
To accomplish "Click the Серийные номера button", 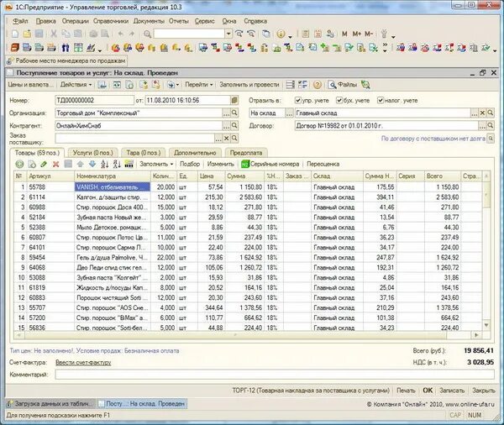I will (270, 165).
